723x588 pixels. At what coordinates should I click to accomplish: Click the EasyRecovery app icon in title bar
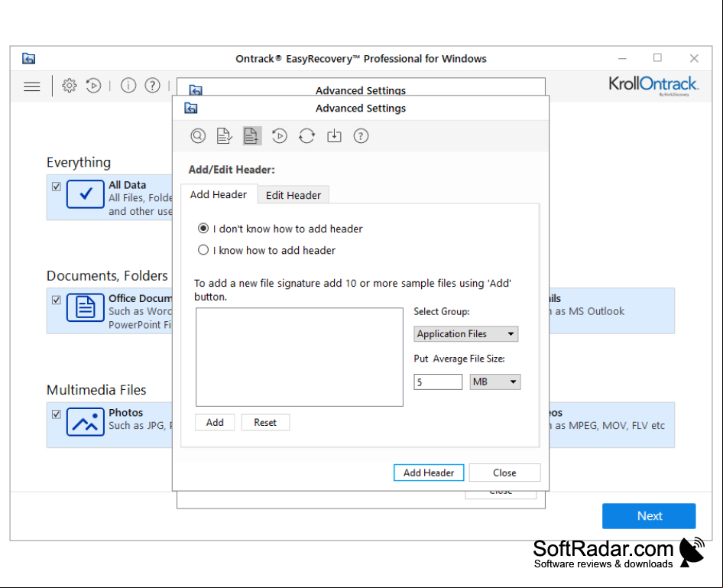[28, 59]
